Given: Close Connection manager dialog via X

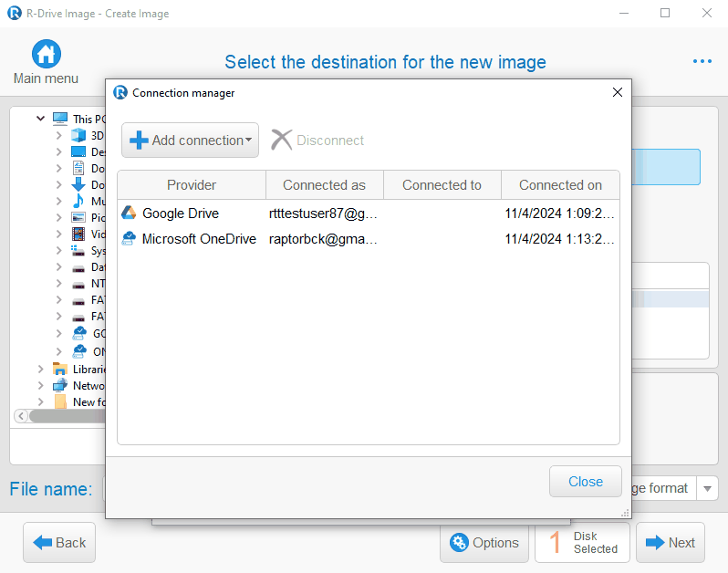Looking at the screenshot, I should click(x=617, y=92).
